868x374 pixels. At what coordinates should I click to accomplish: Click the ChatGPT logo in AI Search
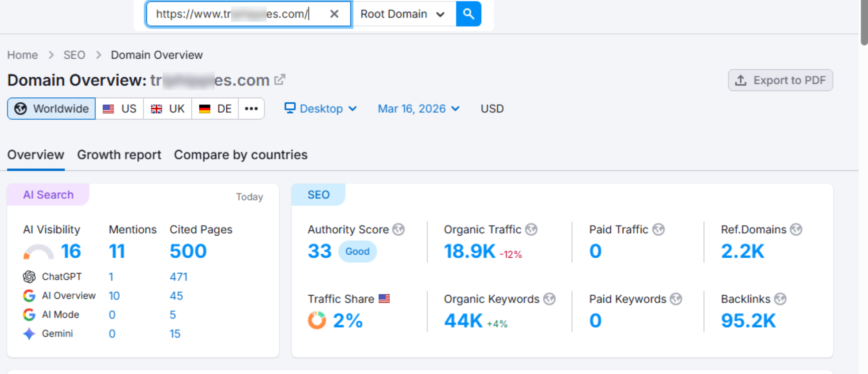[29, 276]
